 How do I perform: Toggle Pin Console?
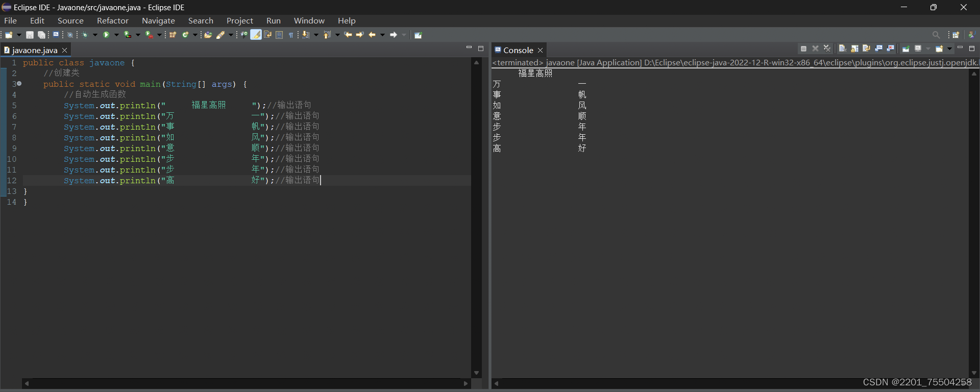click(906, 48)
